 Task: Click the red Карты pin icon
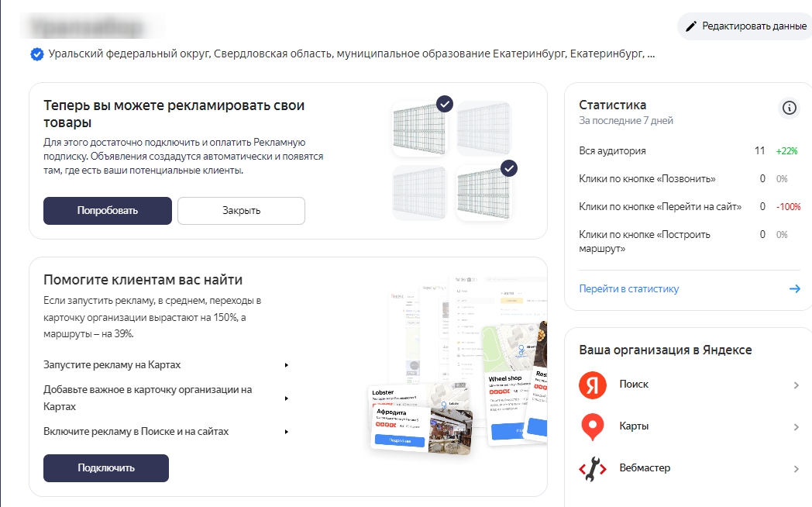592,427
